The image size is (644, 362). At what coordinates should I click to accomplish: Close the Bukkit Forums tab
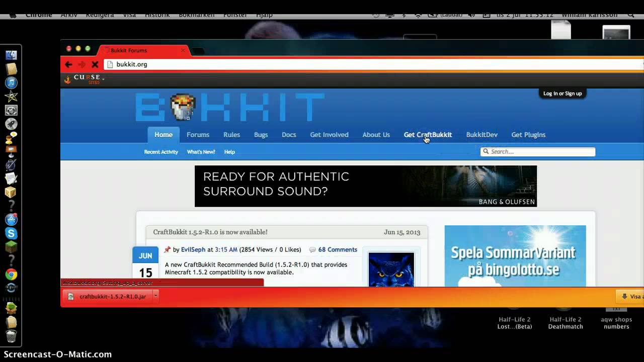[183, 50]
